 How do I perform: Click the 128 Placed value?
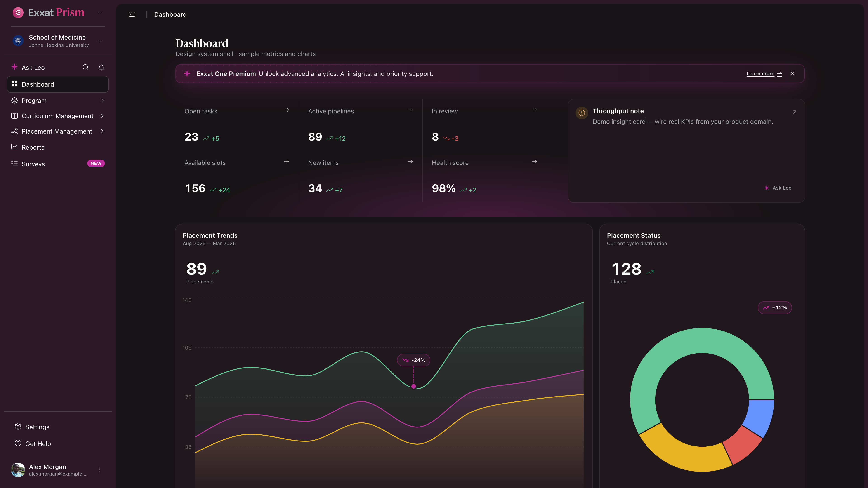click(x=626, y=269)
